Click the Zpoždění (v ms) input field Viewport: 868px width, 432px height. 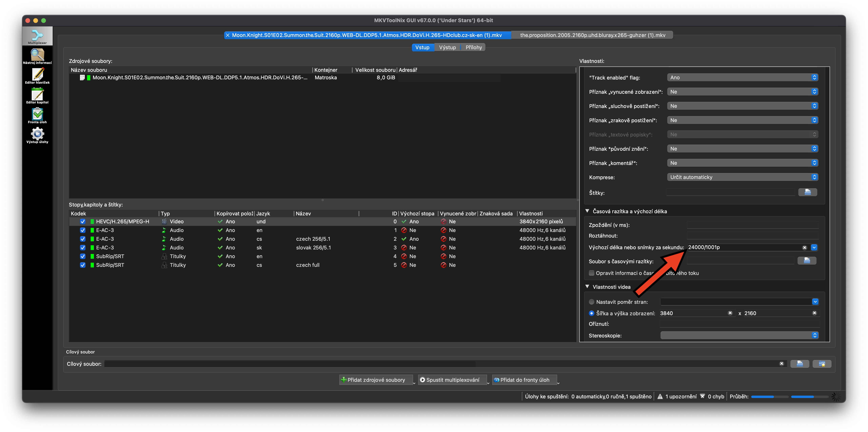point(752,225)
